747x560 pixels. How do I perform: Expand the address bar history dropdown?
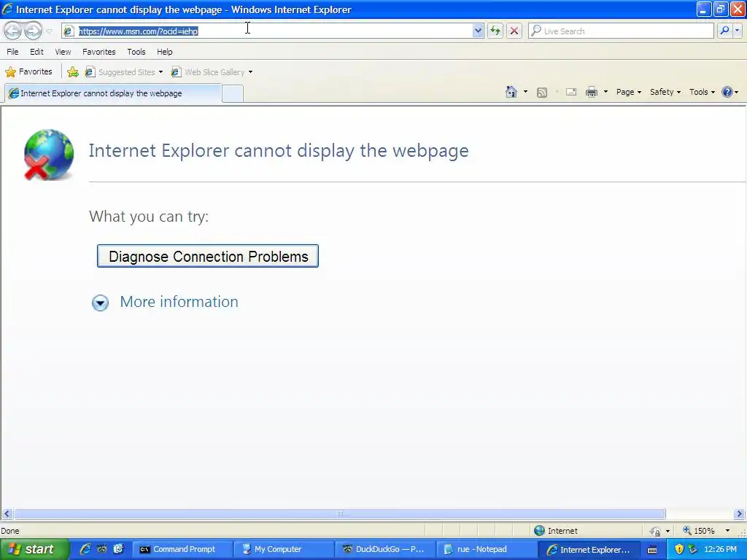(x=478, y=31)
